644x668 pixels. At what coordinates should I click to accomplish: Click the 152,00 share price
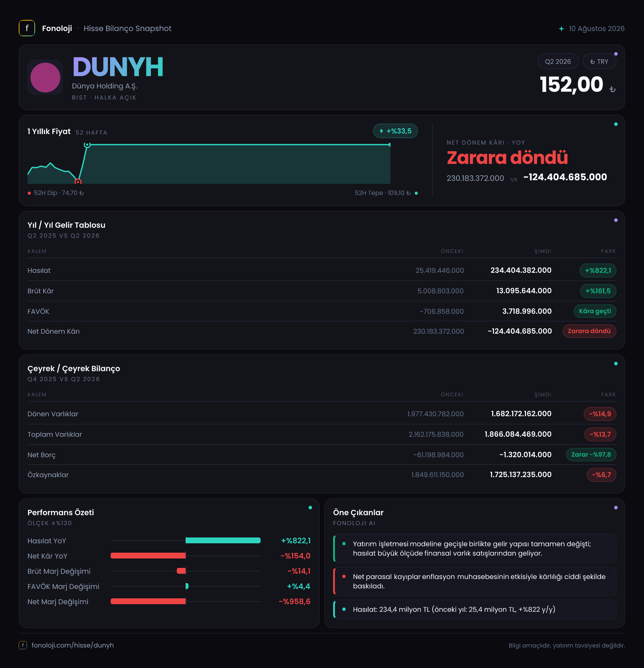pos(571,85)
